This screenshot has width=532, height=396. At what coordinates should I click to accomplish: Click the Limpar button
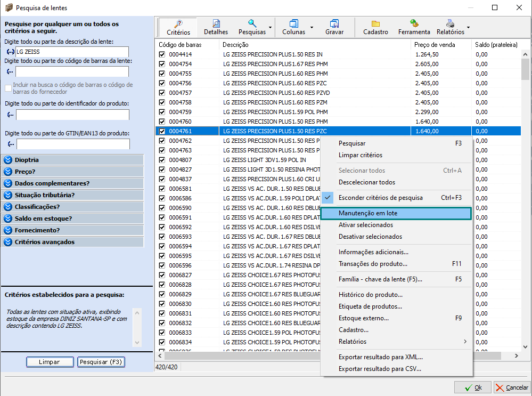(50, 362)
